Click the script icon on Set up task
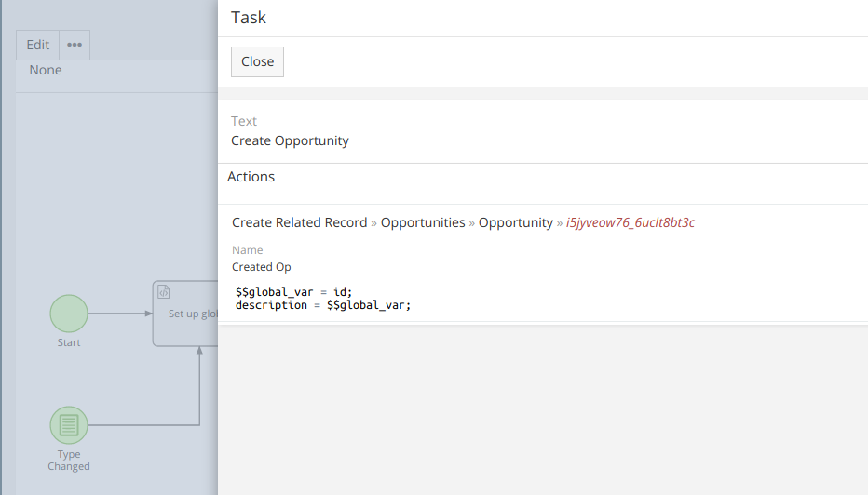This screenshot has width=868, height=495. [x=163, y=291]
